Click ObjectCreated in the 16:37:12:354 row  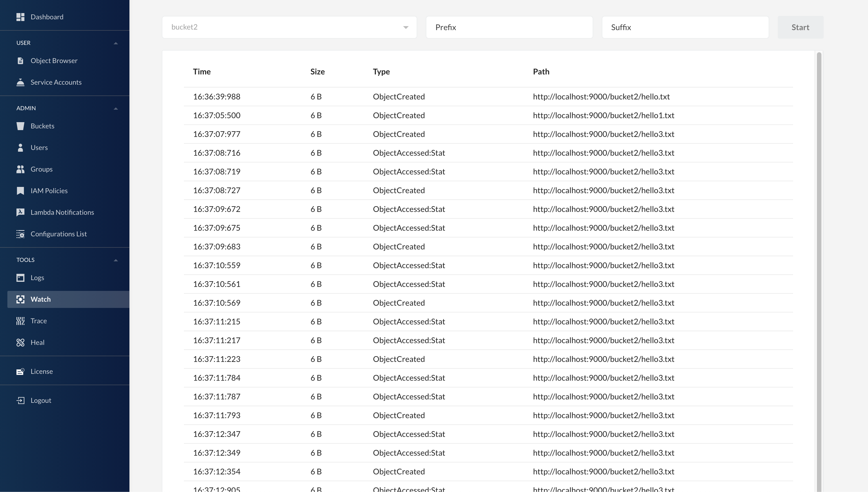coord(399,472)
